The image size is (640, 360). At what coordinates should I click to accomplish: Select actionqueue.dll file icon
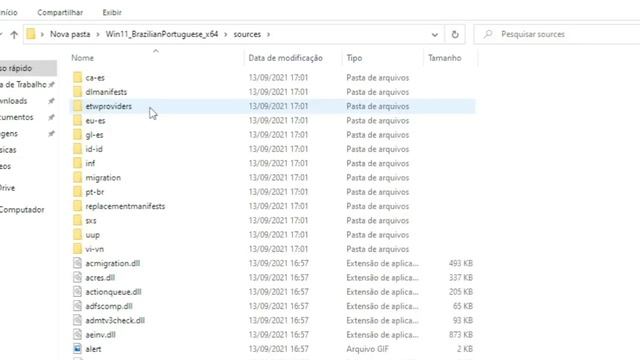point(78,292)
